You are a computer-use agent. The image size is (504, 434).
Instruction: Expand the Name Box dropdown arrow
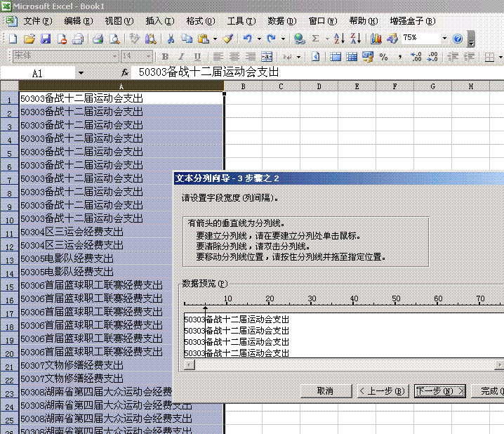pos(81,73)
